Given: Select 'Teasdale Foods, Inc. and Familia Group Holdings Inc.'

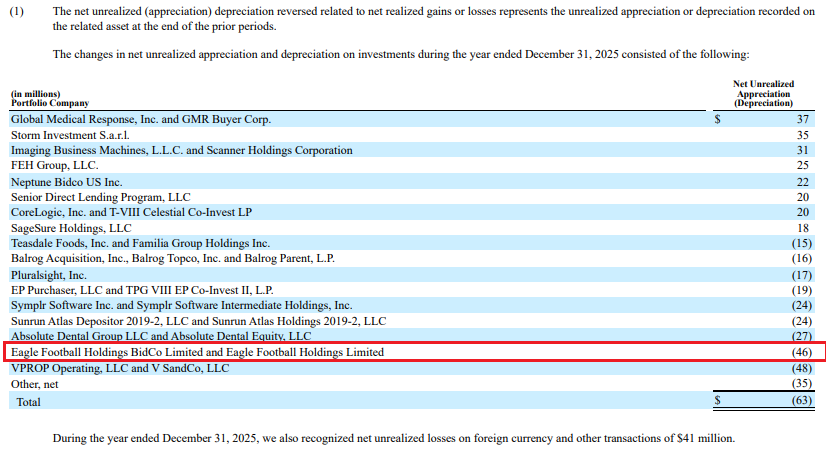Looking at the screenshot, I should point(141,243).
